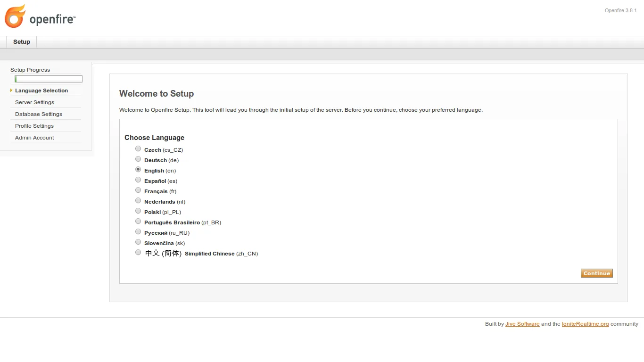The image size is (644, 362).
Task: Select the Polski (pl_PL) radio button
Action: (138, 211)
